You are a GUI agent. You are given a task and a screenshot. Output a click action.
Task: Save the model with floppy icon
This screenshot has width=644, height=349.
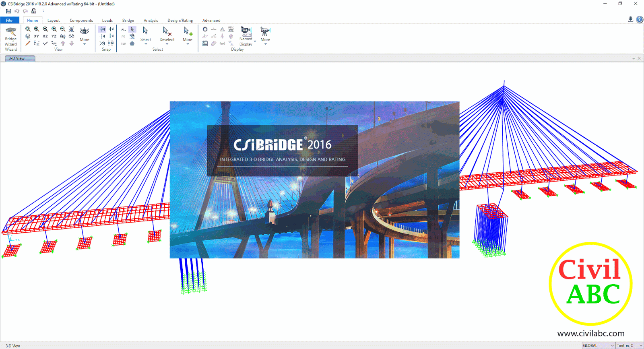pyautogui.click(x=8, y=11)
